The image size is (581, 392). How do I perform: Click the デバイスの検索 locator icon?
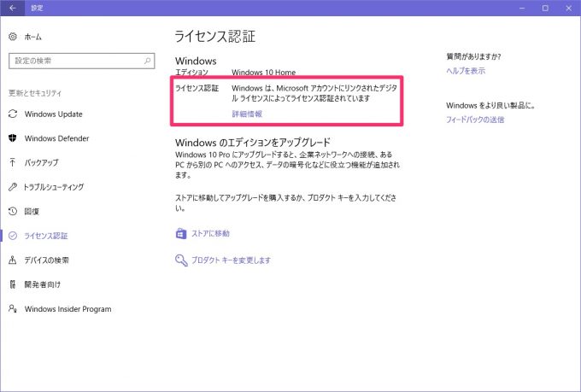[x=13, y=260]
